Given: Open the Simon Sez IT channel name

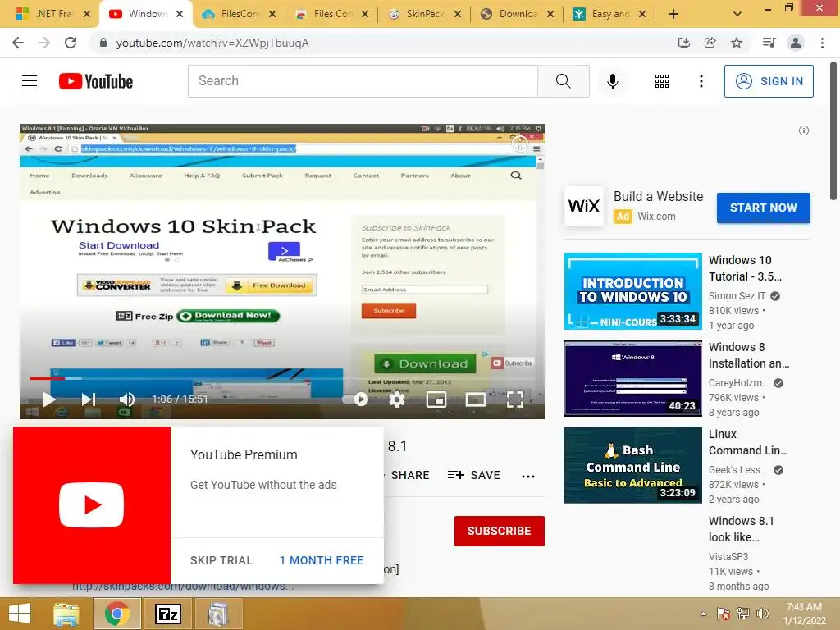Looking at the screenshot, I should [737, 295].
